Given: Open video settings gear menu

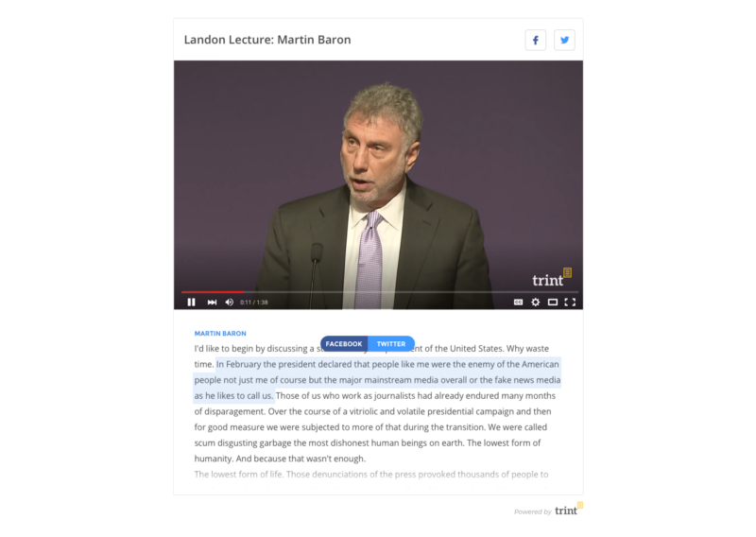Looking at the screenshot, I should 535,302.
